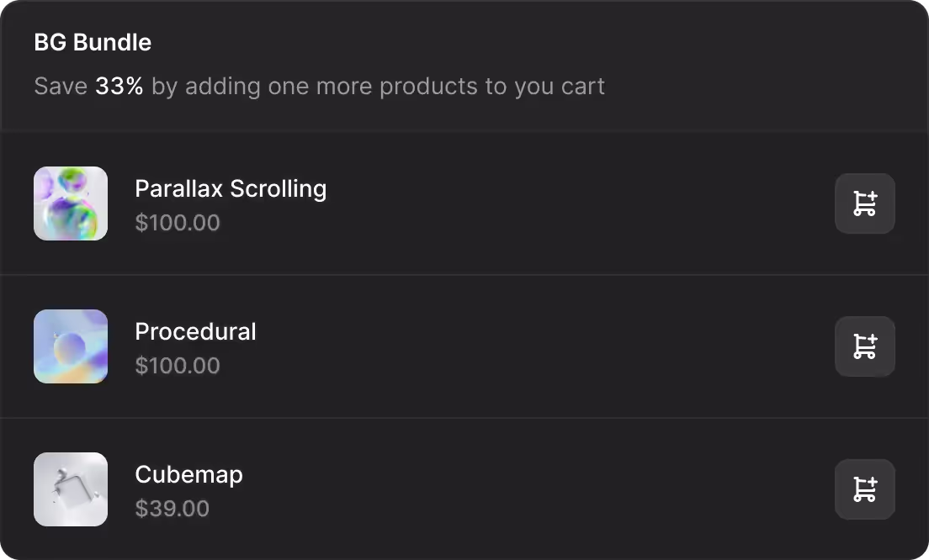Open the Cubemap white cube thumbnail
Viewport: 929px width, 560px height.
click(71, 489)
